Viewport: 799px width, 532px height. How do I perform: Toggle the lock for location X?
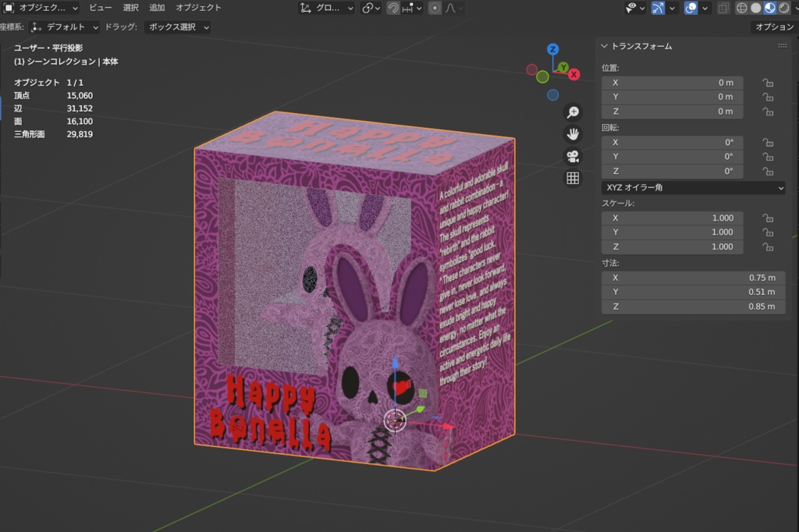(768, 83)
